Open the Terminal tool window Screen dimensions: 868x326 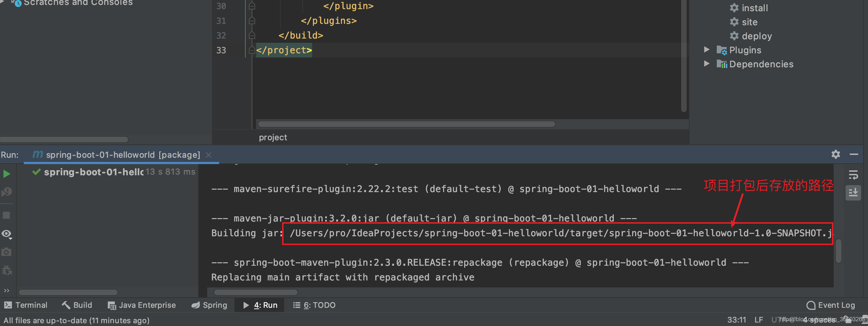pyautogui.click(x=26, y=305)
